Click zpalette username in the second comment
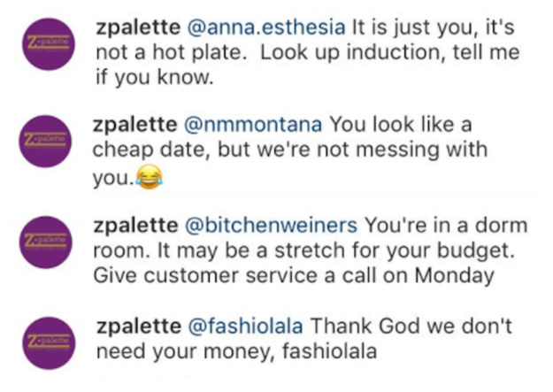Viewport: 553px width, 392px height. coord(135,126)
